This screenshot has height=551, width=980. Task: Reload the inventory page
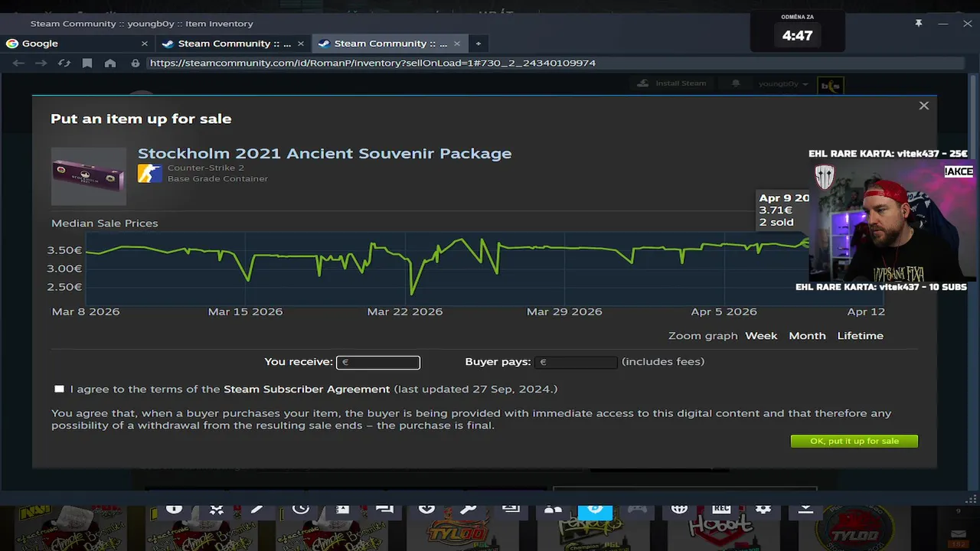tap(64, 63)
